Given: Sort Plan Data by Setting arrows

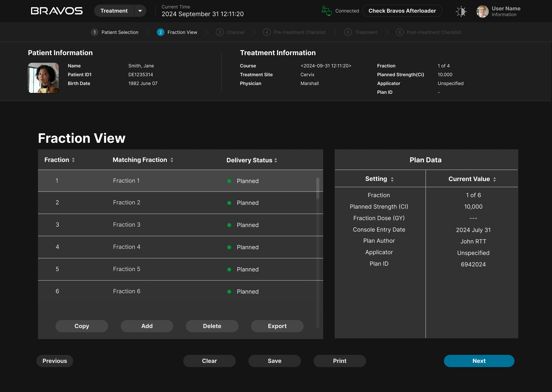Looking at the screenshot, I should click(x=392, y=179).
